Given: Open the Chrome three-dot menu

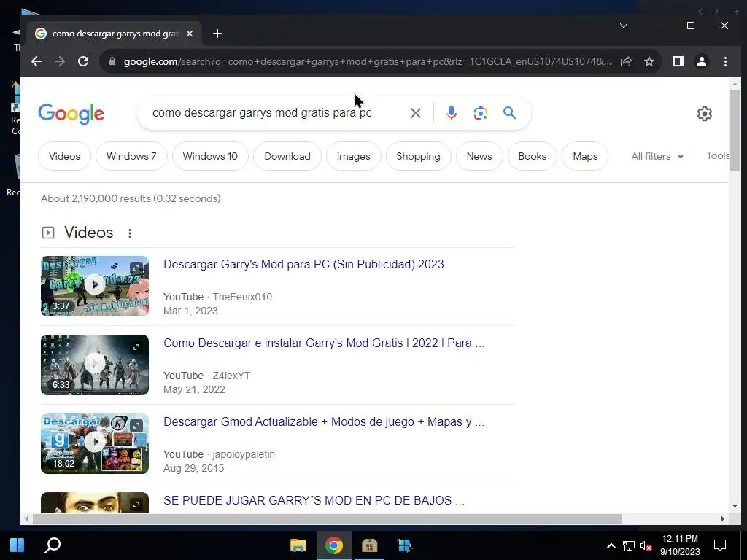Looking at the screenshot, I should 725,61.
